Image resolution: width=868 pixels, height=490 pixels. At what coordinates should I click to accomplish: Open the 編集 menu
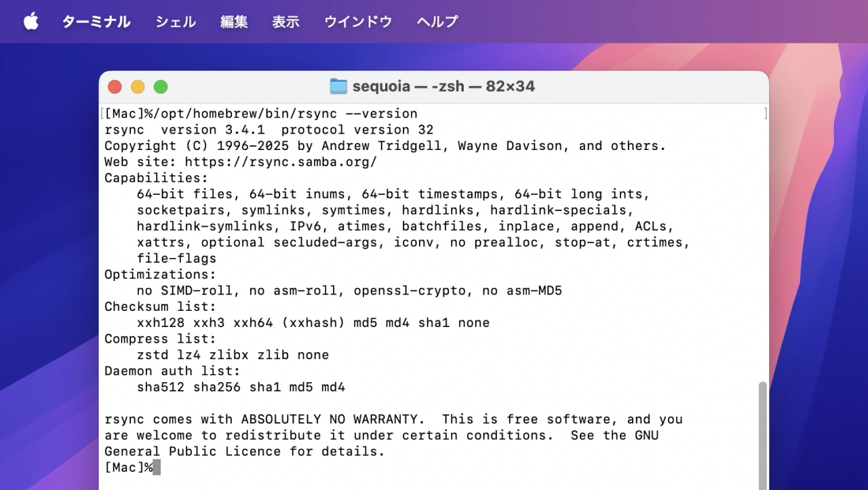[x=234, y=22]
